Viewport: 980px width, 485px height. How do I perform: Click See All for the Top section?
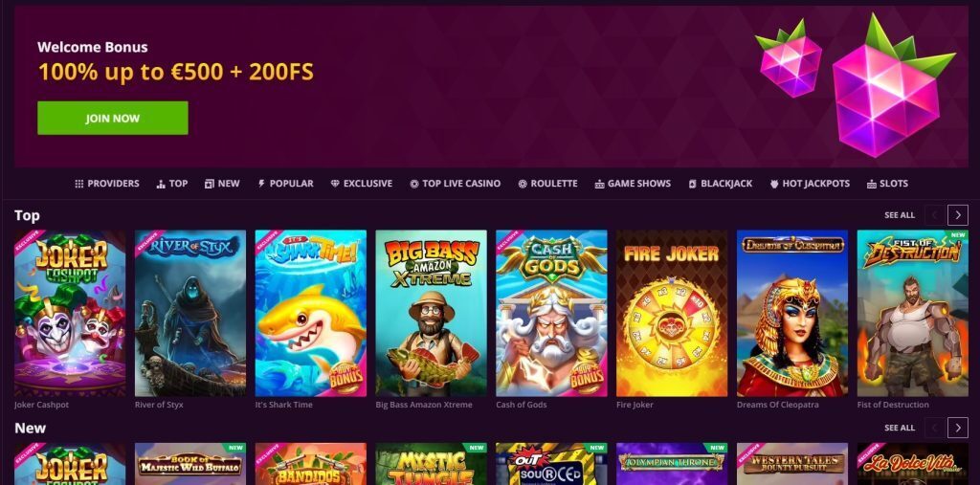pos(900,215)
